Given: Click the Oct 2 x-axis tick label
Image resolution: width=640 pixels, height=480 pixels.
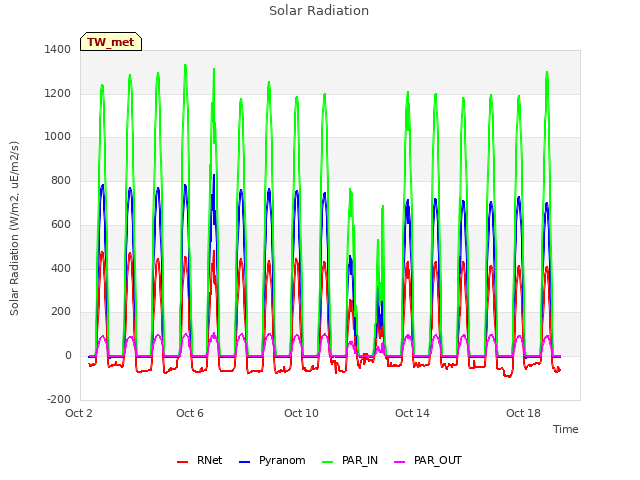Looking at the screenshot, I should pyautogui.click(x=79, y=413).
